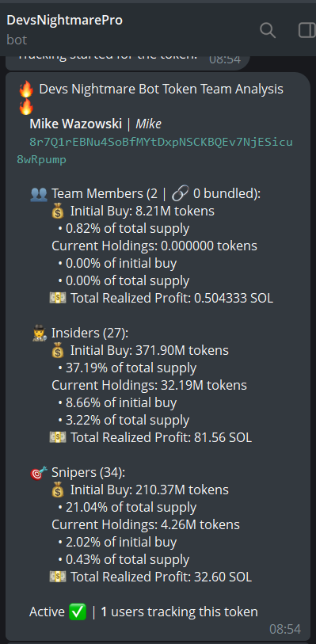Click the fire emoji before the analysis title

click(26, 90)
